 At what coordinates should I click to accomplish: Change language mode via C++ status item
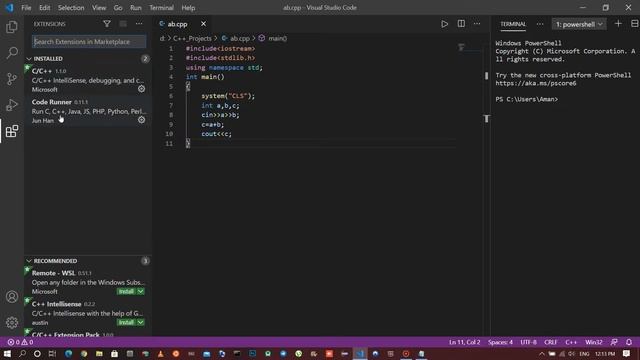point(571,342)
